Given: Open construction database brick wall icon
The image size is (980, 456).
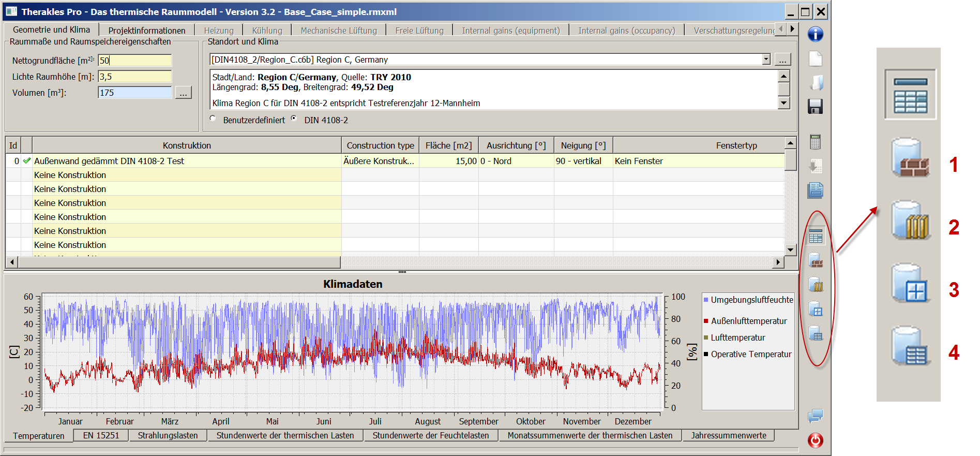Looking at the screenshot, I should (816, 260).
